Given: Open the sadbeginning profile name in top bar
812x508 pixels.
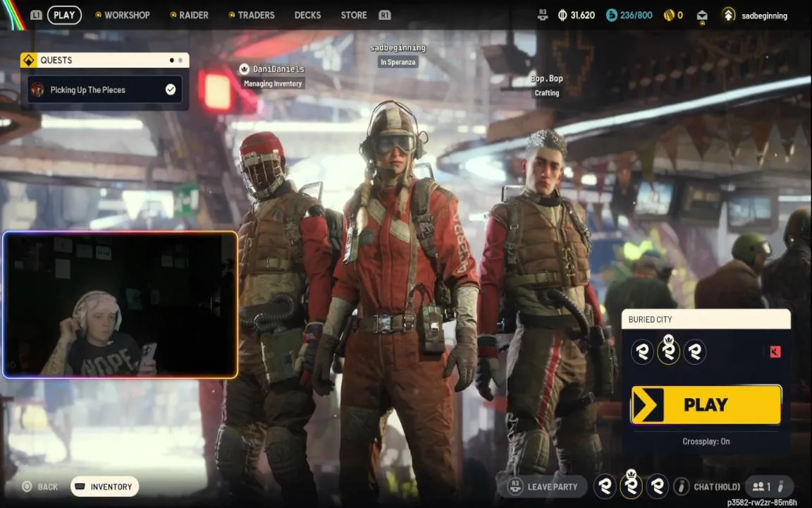Looking at the screenshot, I should [764, 16].
